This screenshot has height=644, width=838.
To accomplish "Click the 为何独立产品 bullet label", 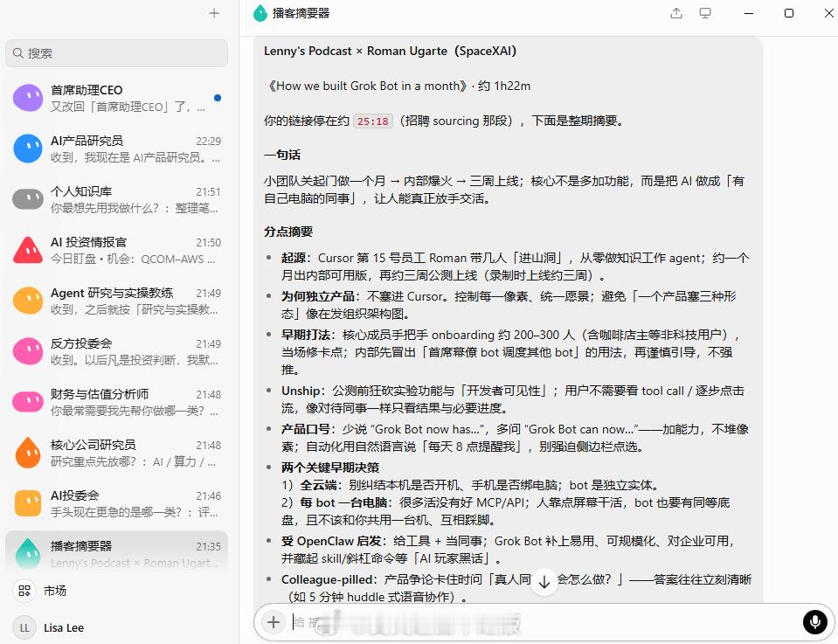I will [318, 296].
